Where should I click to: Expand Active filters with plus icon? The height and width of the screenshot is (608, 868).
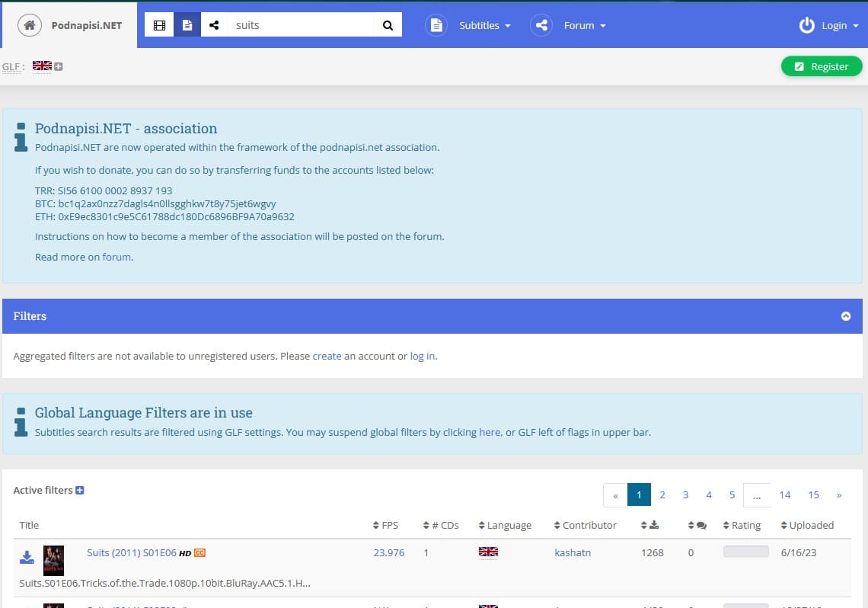pos(80,490)
